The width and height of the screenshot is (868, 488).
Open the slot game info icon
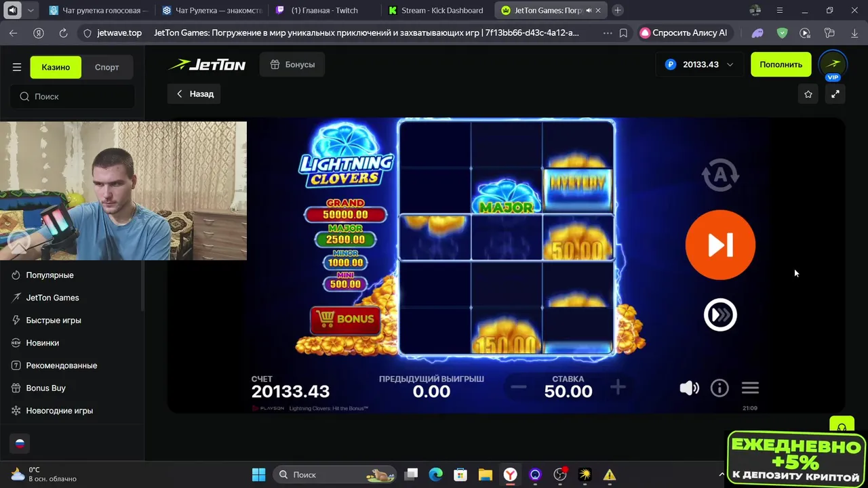click(x=719, y=388)
